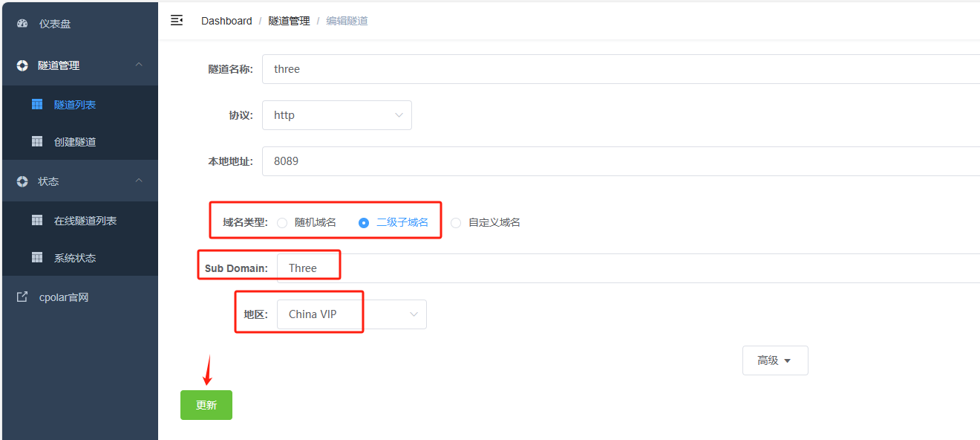The height and width of the screenshot is (440, 980).
Task: Click the Sub Domain field containing Three
Action: [x=629, y=268]
